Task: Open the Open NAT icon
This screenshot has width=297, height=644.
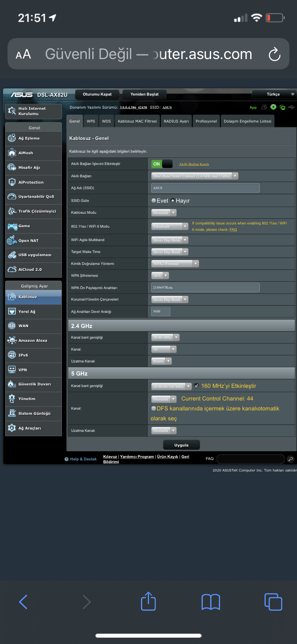Action: click(x=12, y=240)
